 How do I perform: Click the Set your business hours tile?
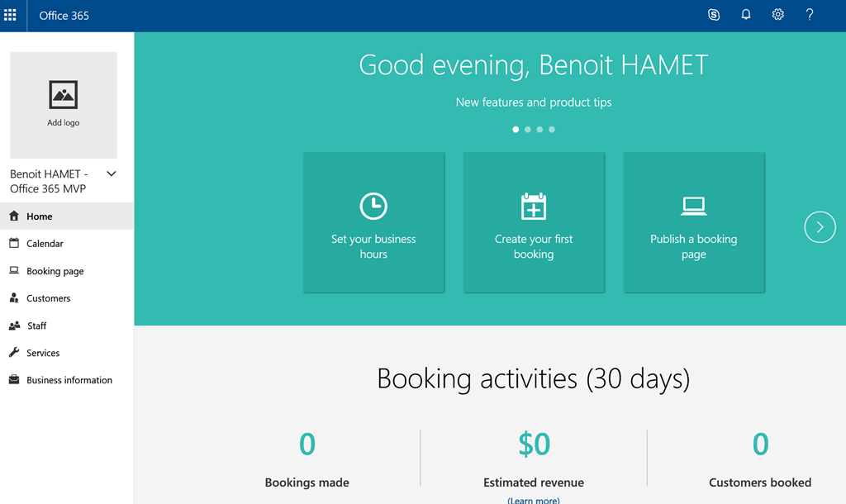coord(373,222)
